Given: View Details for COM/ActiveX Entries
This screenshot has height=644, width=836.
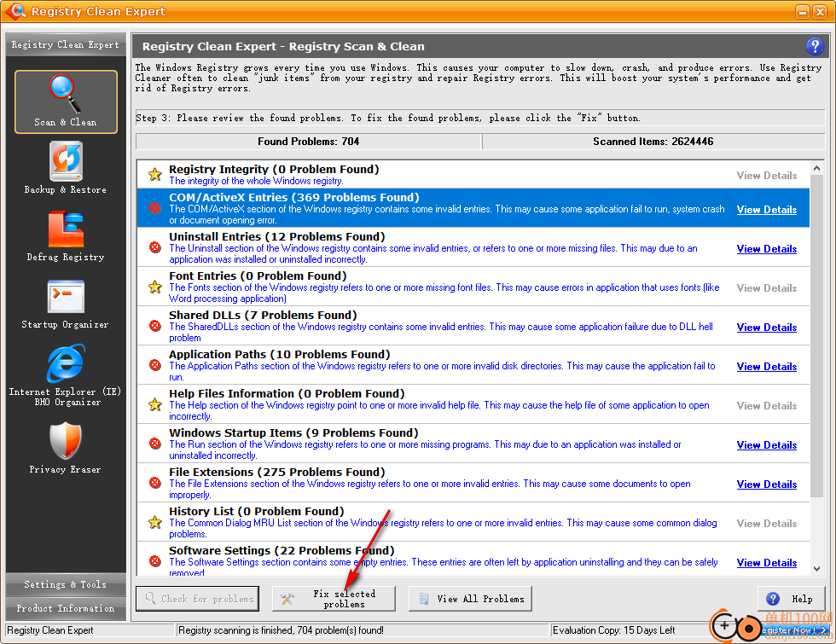Looking at the screenshot, I should (767, 210).
